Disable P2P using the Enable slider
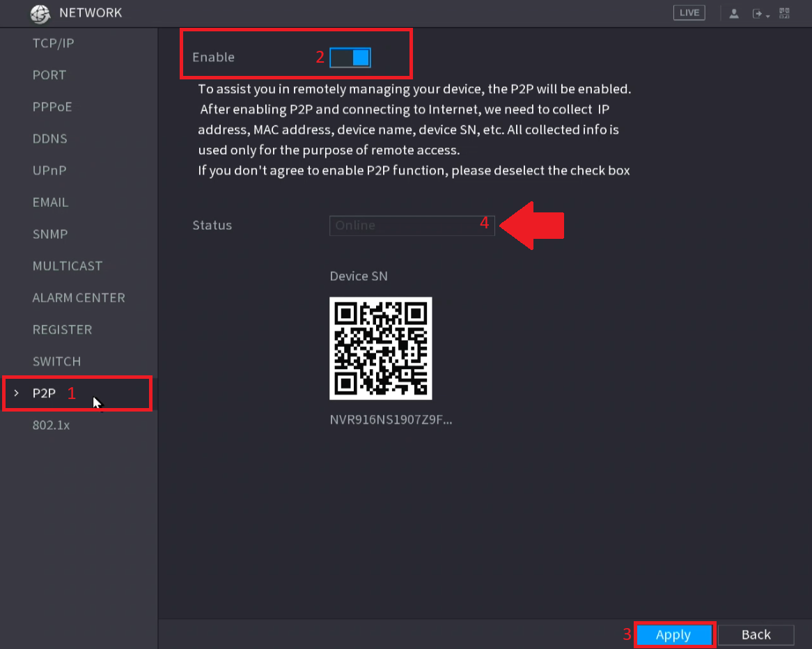This screenshot has width=812, height=649. click(x=350, y=58)
